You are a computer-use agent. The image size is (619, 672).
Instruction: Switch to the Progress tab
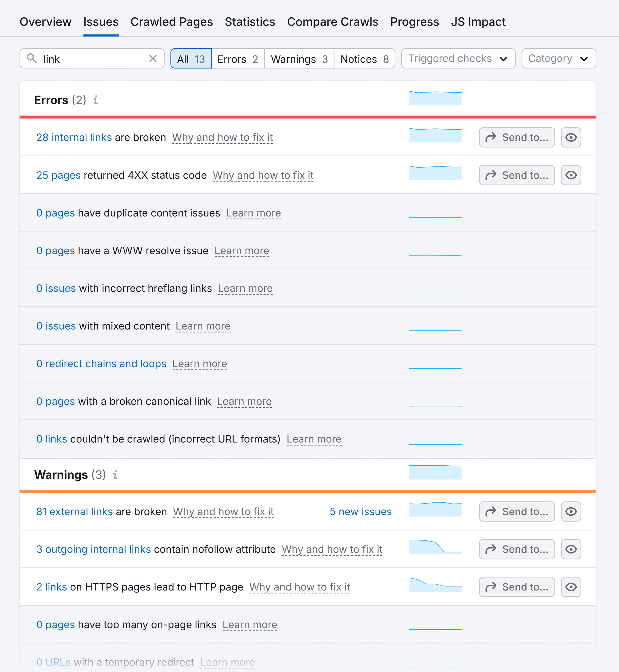click(x=414, y=22)
